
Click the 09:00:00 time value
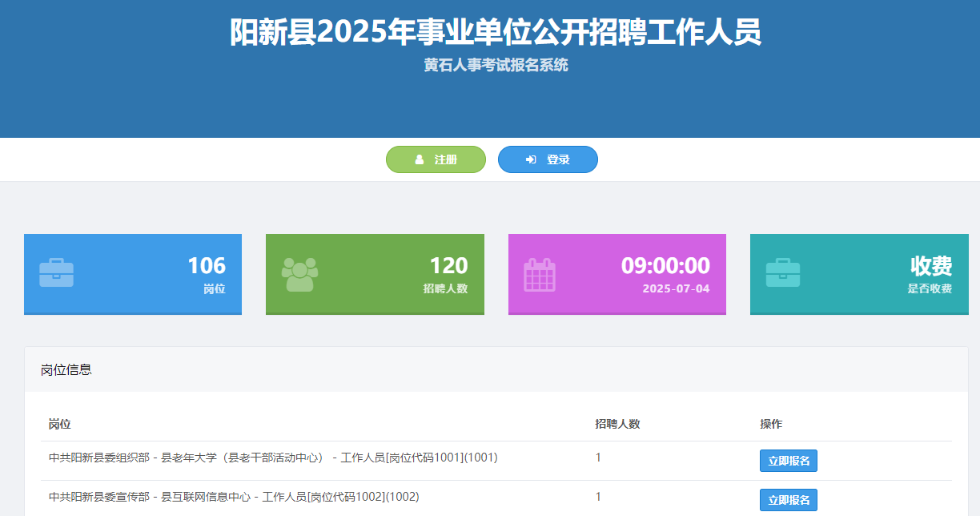click(x=665, y=265)
